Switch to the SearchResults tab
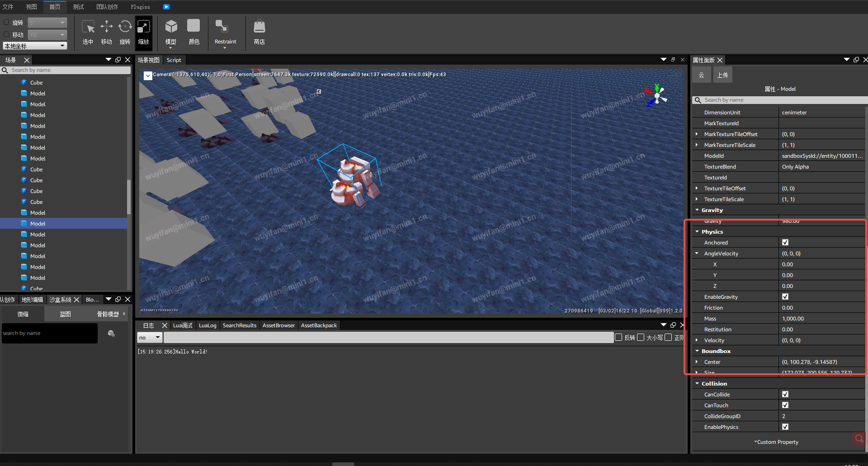 (240, 325)
